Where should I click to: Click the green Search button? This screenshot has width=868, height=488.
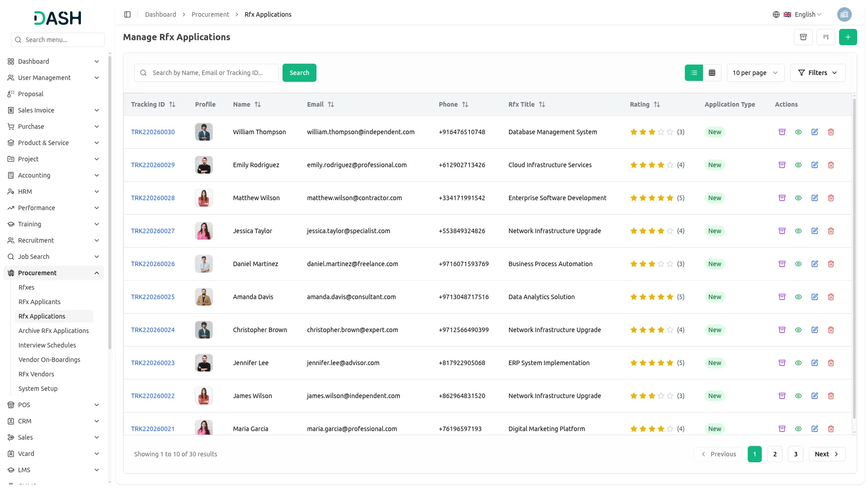[299, 73]
